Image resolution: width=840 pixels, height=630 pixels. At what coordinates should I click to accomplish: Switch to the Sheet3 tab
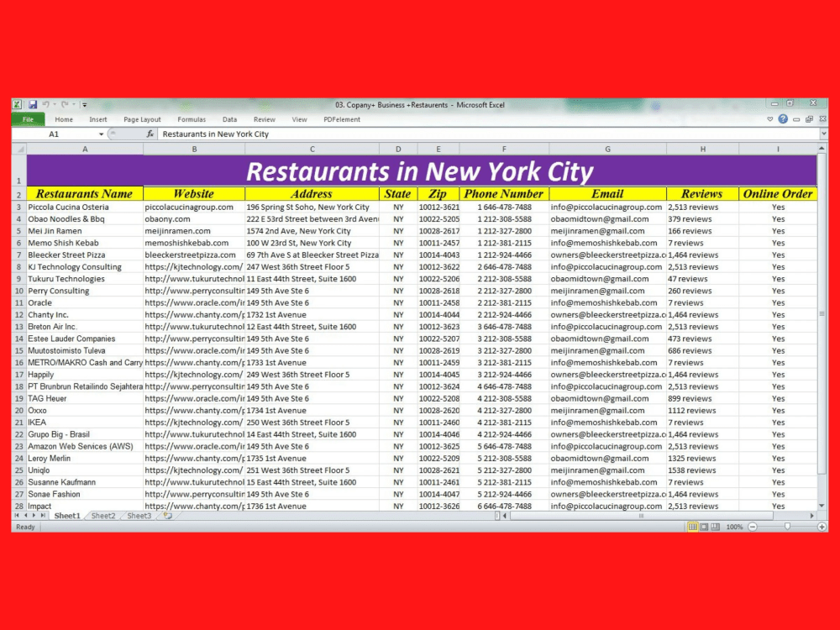click(139, 516)
